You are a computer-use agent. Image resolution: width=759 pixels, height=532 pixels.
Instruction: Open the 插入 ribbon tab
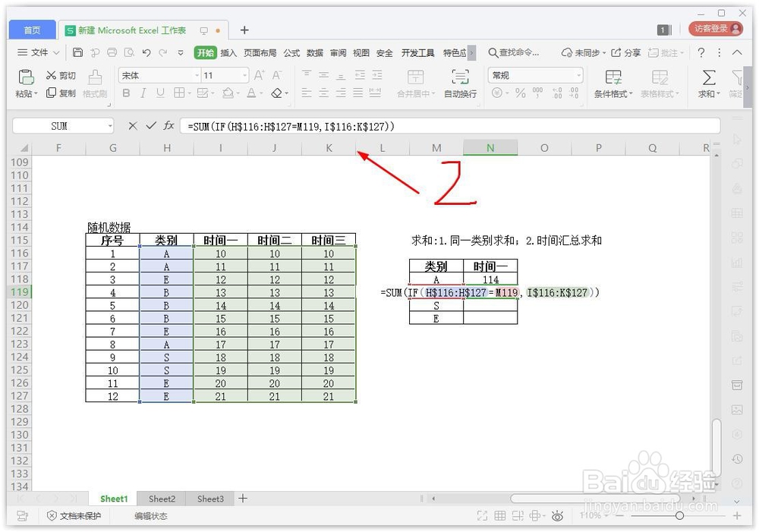point(228,53)
